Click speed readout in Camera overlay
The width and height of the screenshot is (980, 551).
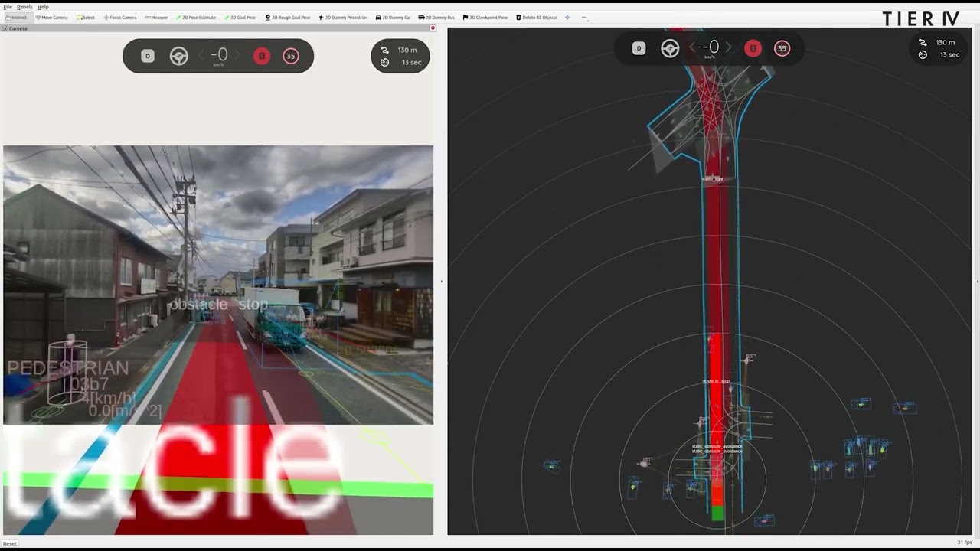pos(219,55)
